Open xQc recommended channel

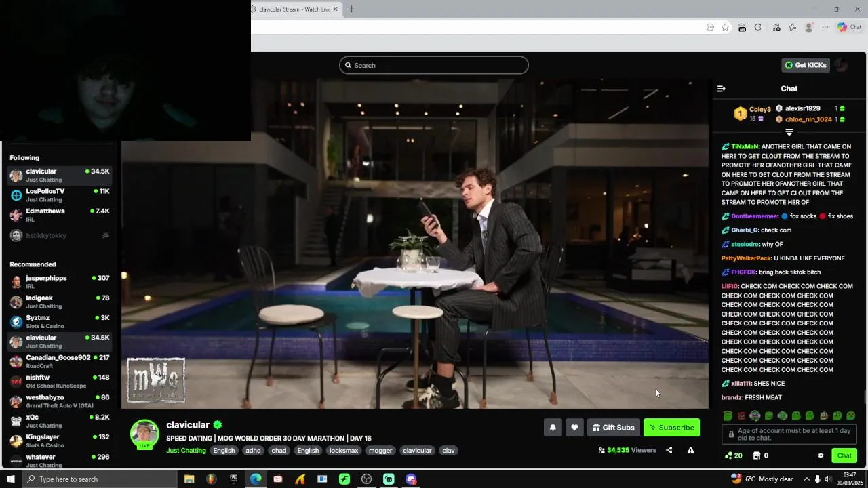[60, 421]
